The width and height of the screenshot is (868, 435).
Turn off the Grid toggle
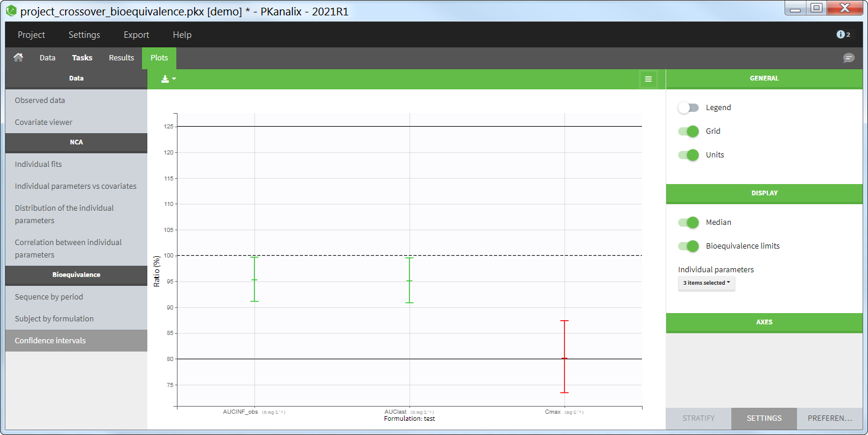(x=688, y=131)
